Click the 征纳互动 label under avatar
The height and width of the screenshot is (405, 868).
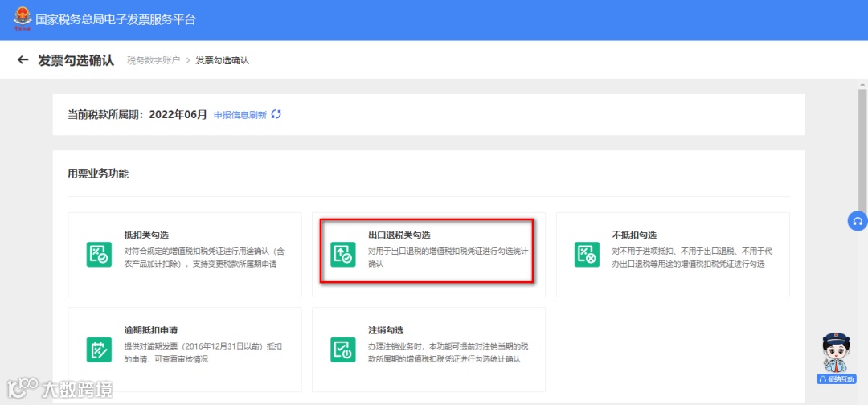pyautogui.click(x=837, y=379)
